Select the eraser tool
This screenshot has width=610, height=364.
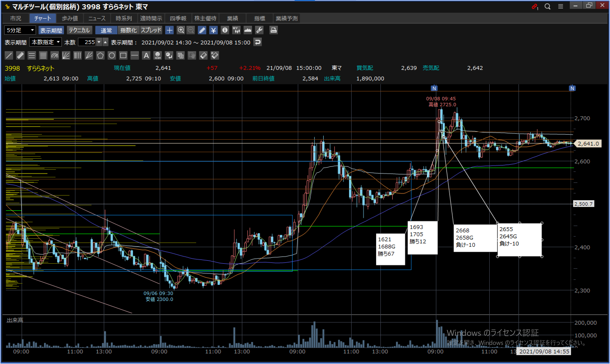click(203, 55)
